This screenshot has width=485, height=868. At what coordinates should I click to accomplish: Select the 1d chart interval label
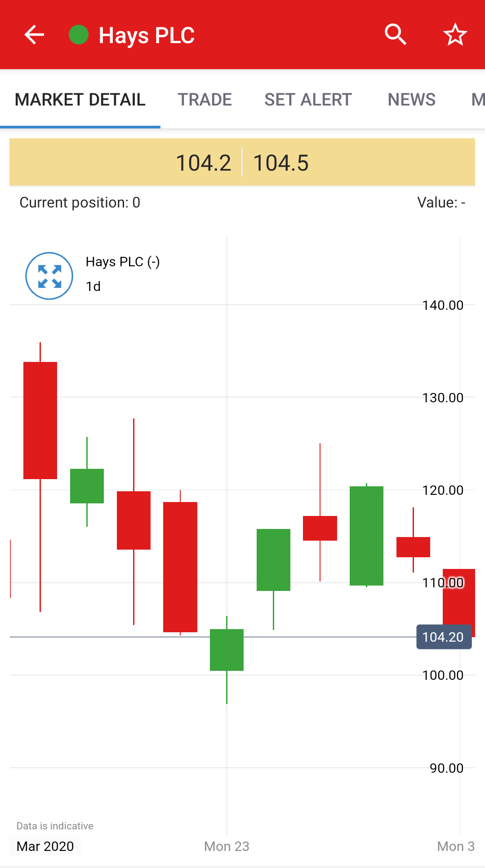(x=93, y=286)
